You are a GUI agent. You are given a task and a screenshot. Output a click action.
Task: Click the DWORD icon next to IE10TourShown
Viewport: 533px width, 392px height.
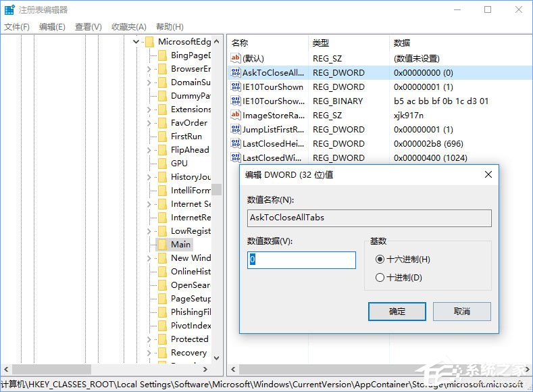coord(236,87)
